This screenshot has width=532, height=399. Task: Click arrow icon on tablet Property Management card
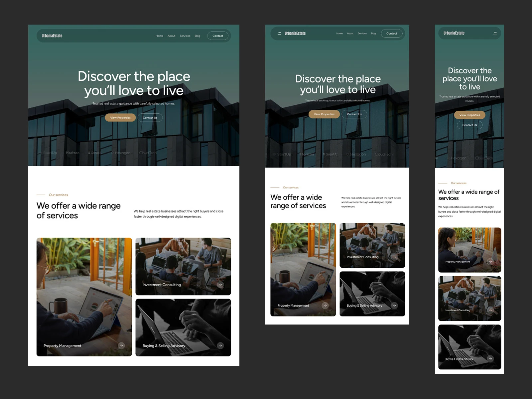[x=325, y=306]
